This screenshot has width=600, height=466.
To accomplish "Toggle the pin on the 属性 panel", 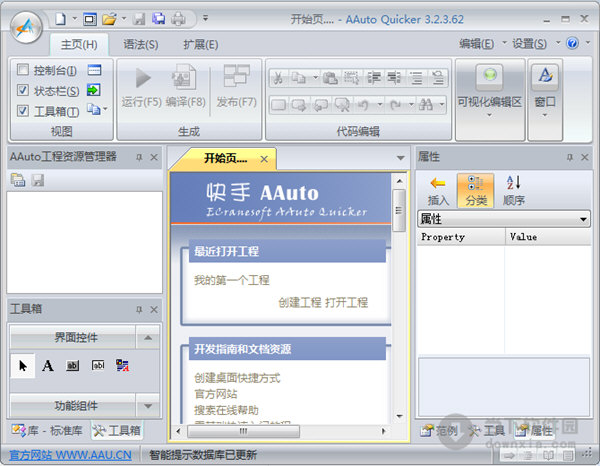I will point(570,157).
